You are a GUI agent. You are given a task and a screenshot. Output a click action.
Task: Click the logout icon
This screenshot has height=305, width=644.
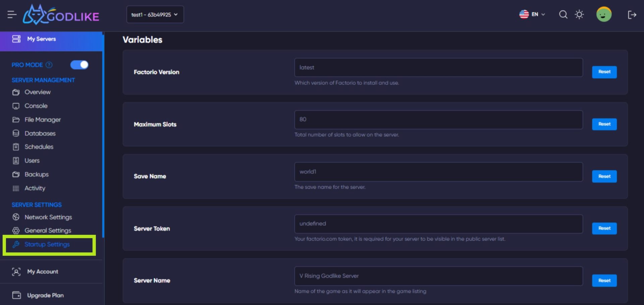tap(632, 14)
